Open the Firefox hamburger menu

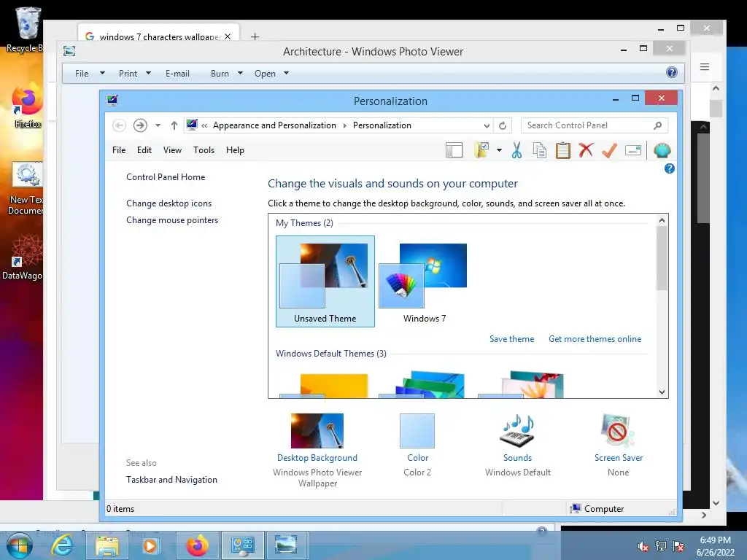click(705, 66)
